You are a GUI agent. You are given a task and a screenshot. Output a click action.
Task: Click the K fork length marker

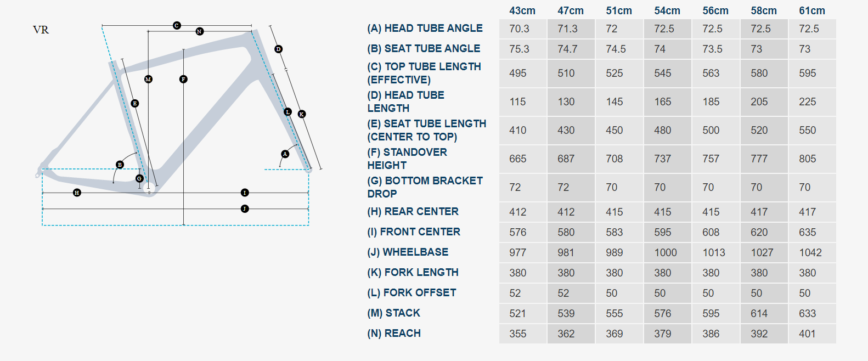coord(301,114)
